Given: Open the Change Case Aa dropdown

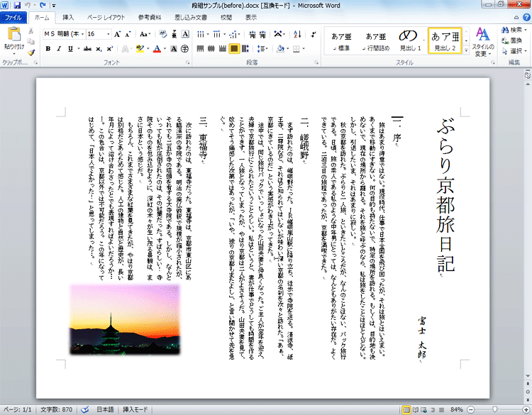Looking at the screenshot, I should point(145,34).
